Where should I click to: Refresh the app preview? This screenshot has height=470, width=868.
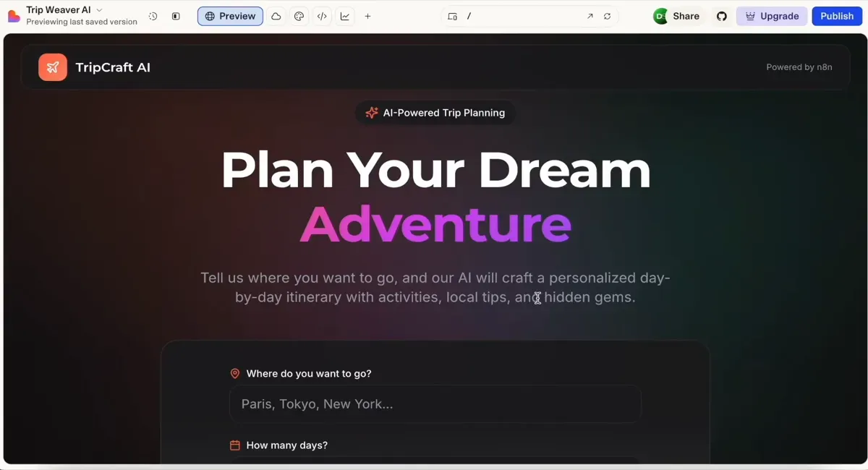[x=606, y=16]
